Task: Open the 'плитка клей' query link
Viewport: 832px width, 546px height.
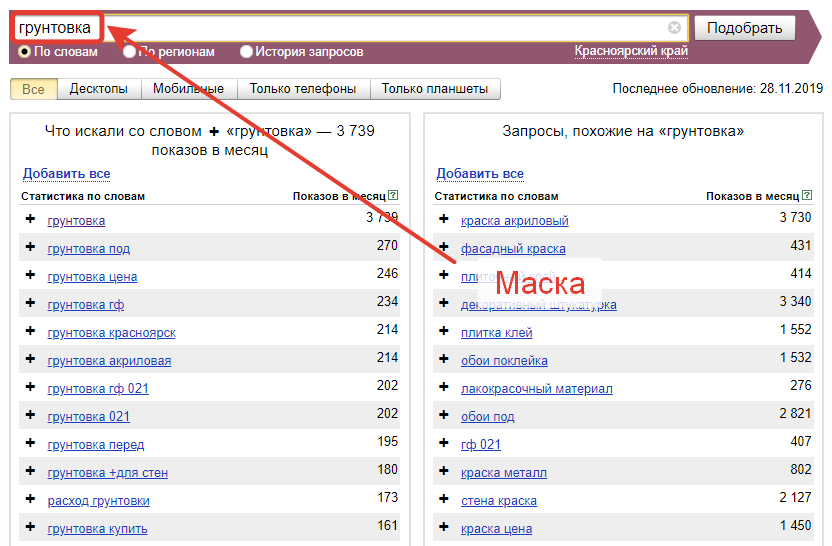Action: click(x=497, y=333)
